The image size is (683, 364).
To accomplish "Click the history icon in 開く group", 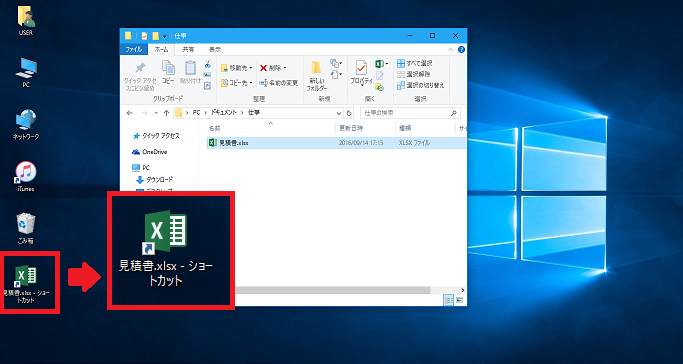I will (x=379, y=87).
